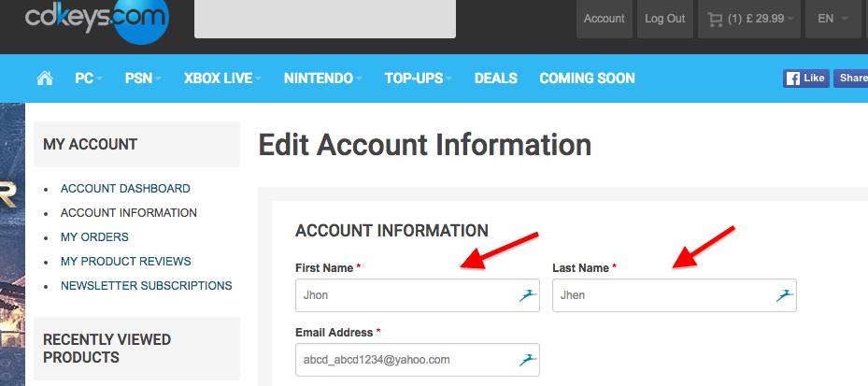Open the Account button in header
Image resolution: width=868 pixels, height=386 pixels.
click(x=604, y=19)
